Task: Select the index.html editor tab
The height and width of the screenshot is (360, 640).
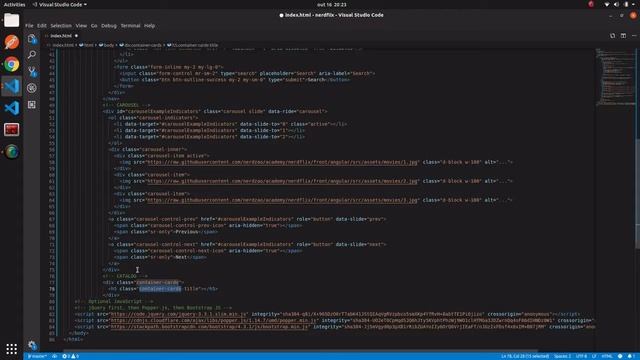Action: (x=61, y=36)
